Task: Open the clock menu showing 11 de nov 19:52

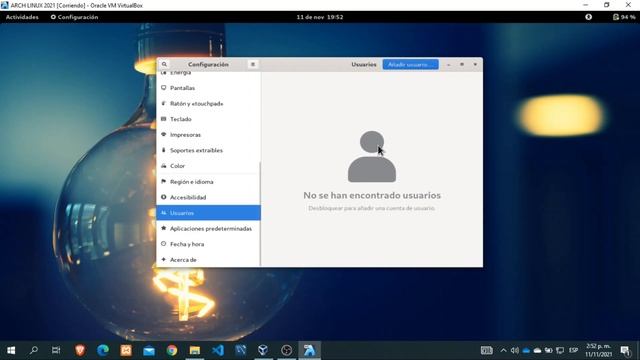Action: [320, 17]
